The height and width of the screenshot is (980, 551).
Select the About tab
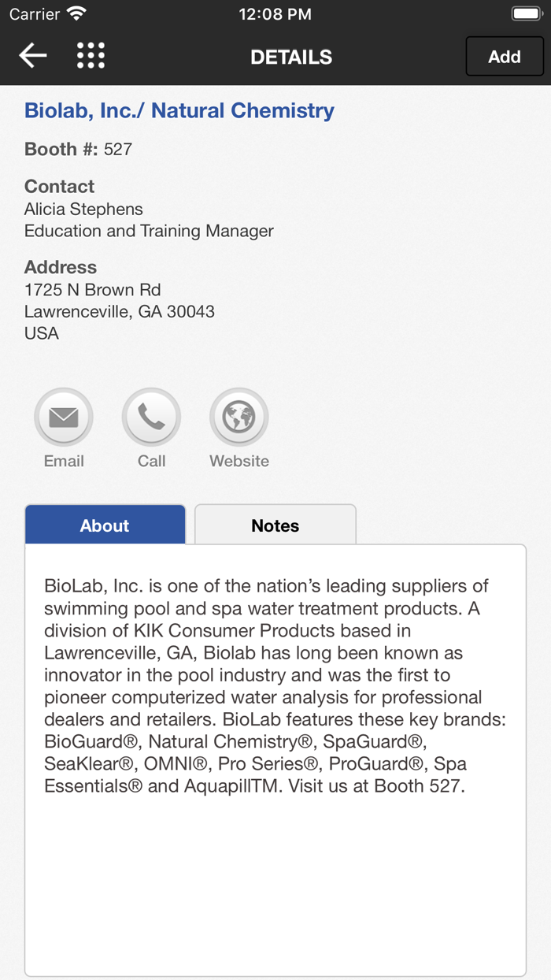click(x=105, y=525)
